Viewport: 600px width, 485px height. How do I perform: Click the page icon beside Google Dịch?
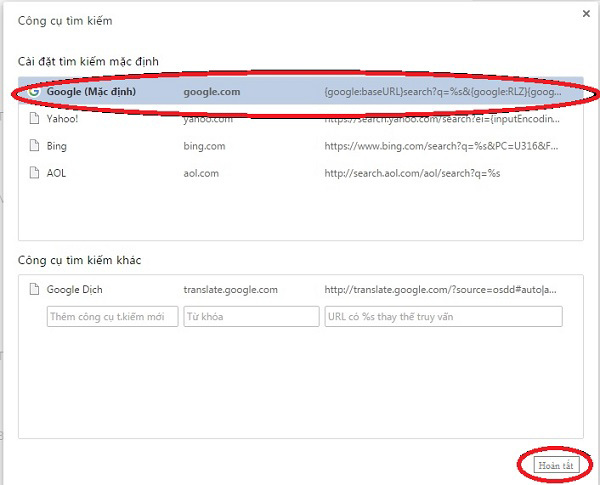(33, 290)
